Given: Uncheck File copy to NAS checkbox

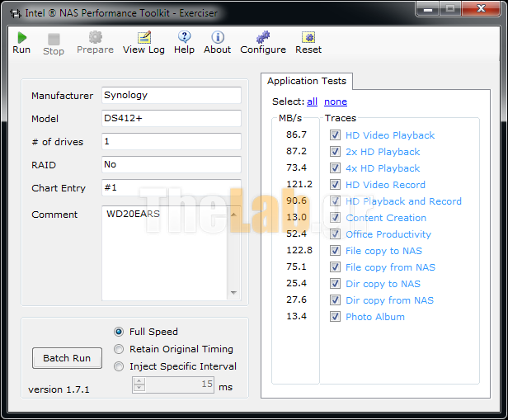Looking at the screenshot, I should click(335, 251).
